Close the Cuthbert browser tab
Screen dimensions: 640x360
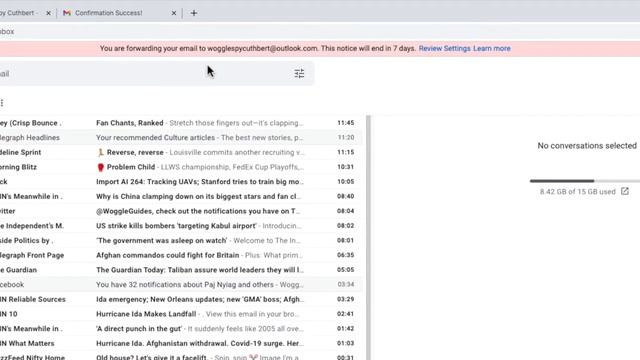coord(49,13)
